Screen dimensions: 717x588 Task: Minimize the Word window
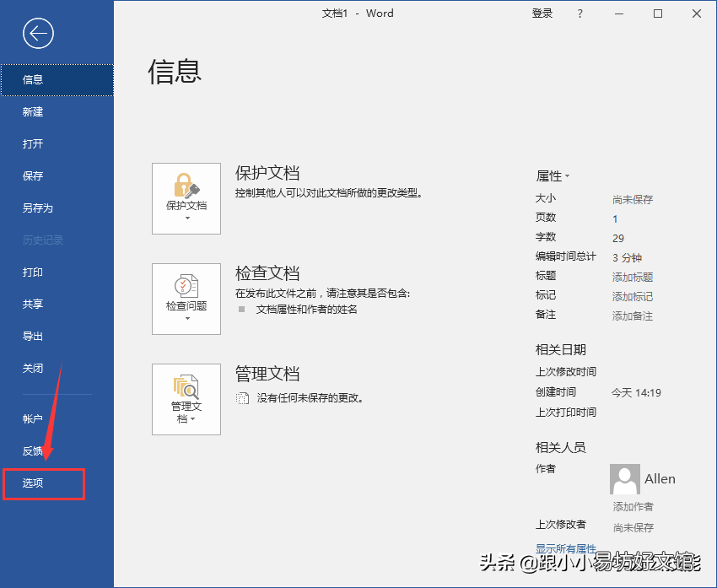click(x=619, y=14)
